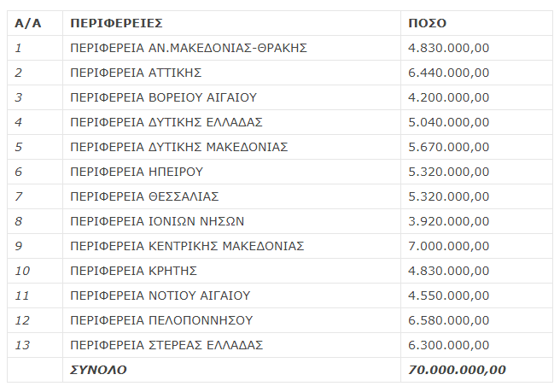Select the ΠΕΡΙΦΕΡΕΙΑ ΝΟΤΙΟΥ ΑΙΓΑΙΟΥ cell
This screenshot has height=392, width=560.
click(x=232, y=295)
